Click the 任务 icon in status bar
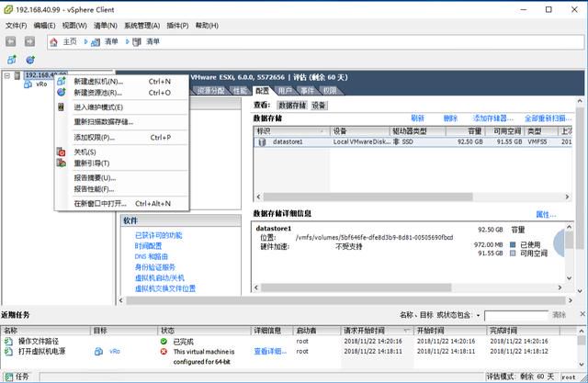This screenshot has width=588, height=383. pos(8,377)
